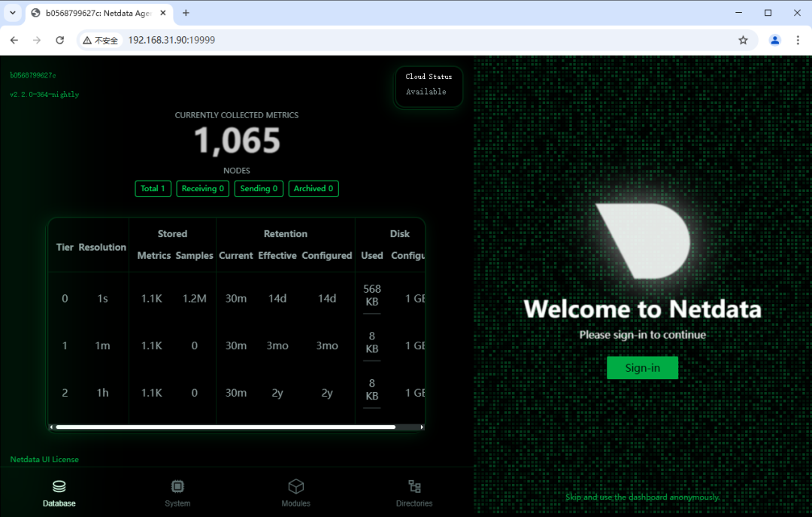This screenshot has width=812, height=517.
Task: Open a new browser tab with plus
Action: point(186,13)
